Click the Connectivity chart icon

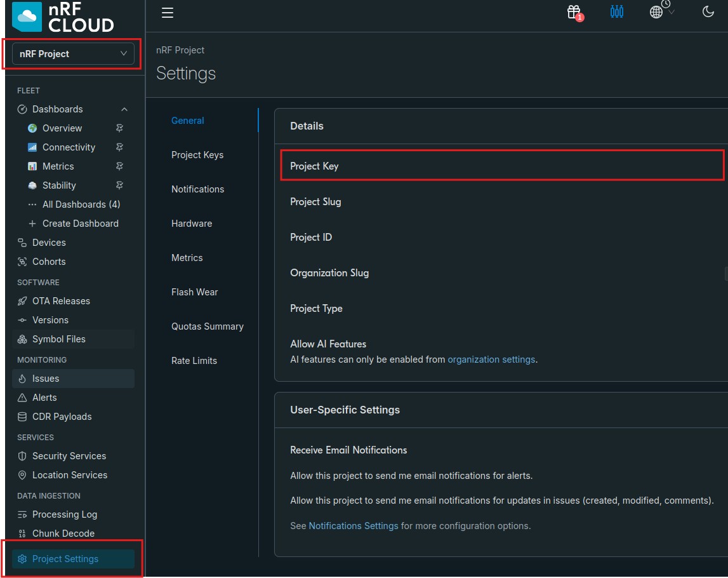tap(32, 147)
